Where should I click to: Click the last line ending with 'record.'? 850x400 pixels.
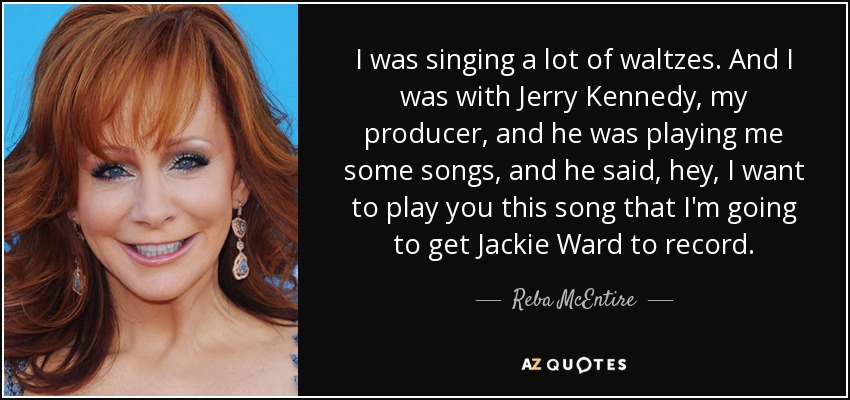pos(574,245)
